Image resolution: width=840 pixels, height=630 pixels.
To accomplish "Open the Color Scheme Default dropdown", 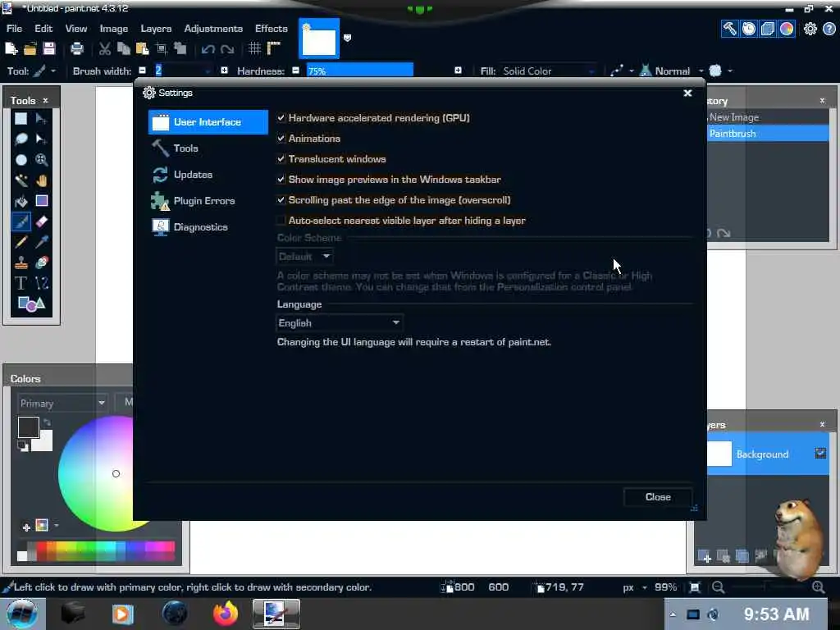I will pyautogui.click(x=304, y=257).
